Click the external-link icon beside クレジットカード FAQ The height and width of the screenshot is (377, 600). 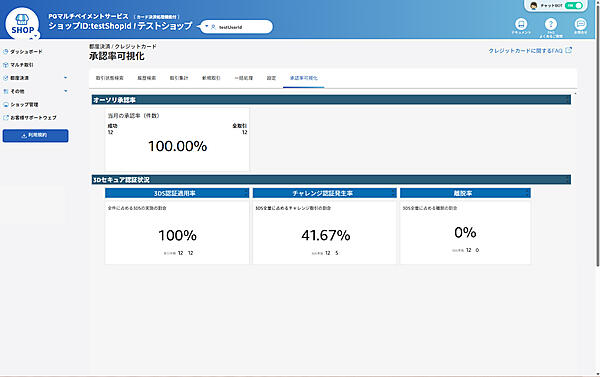click(569, 50)
